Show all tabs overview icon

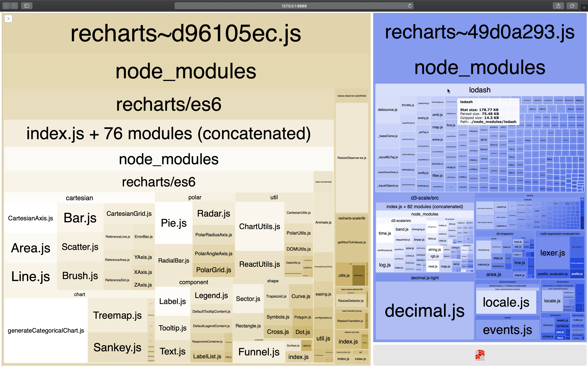(x=572, y=6)
